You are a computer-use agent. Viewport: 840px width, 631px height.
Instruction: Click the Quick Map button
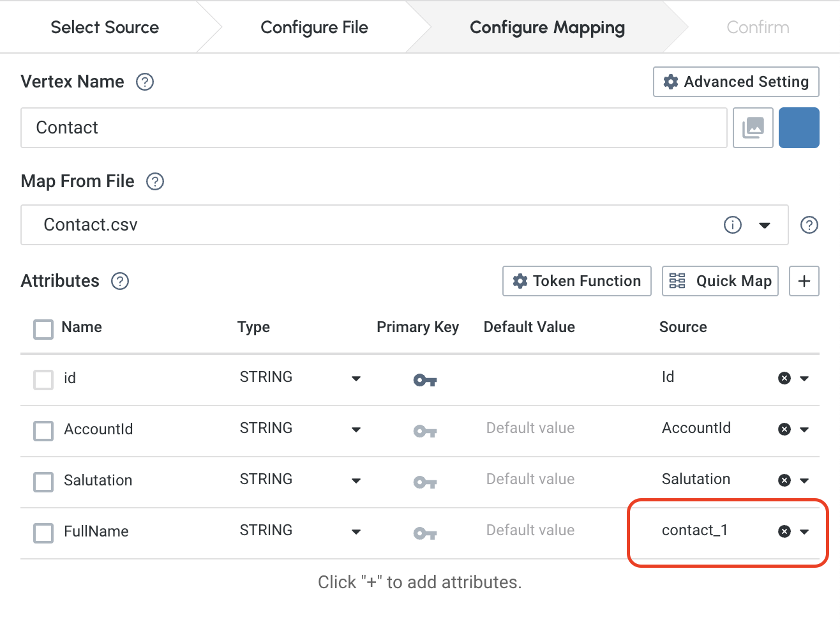coord(720,281)
